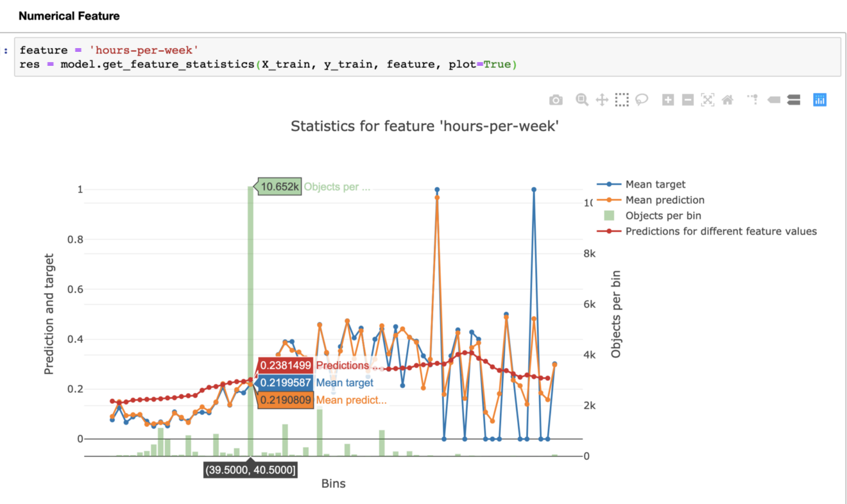The height and width of the screenshot is (504, 847).
Task: Click the Zoom out minus icon
Action: [688, 100]
